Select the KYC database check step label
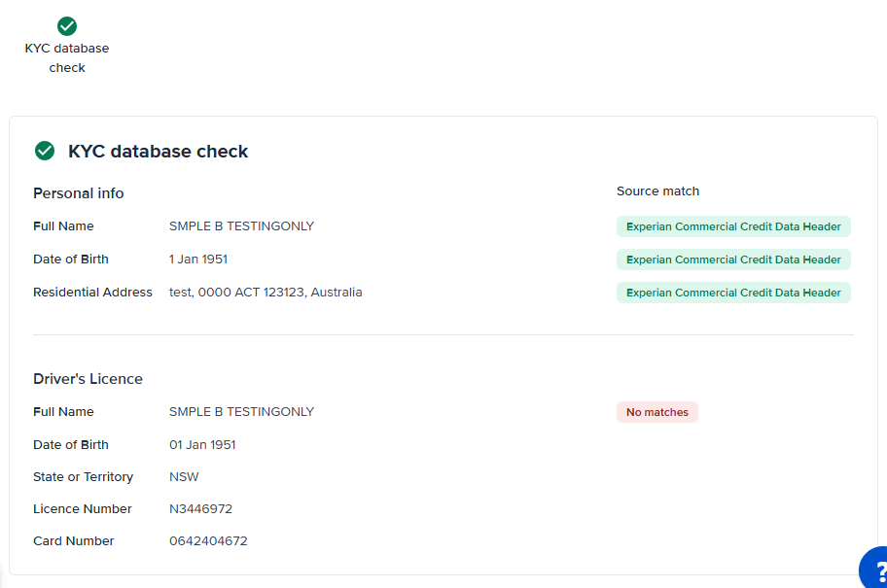 [x=67, y=57]
